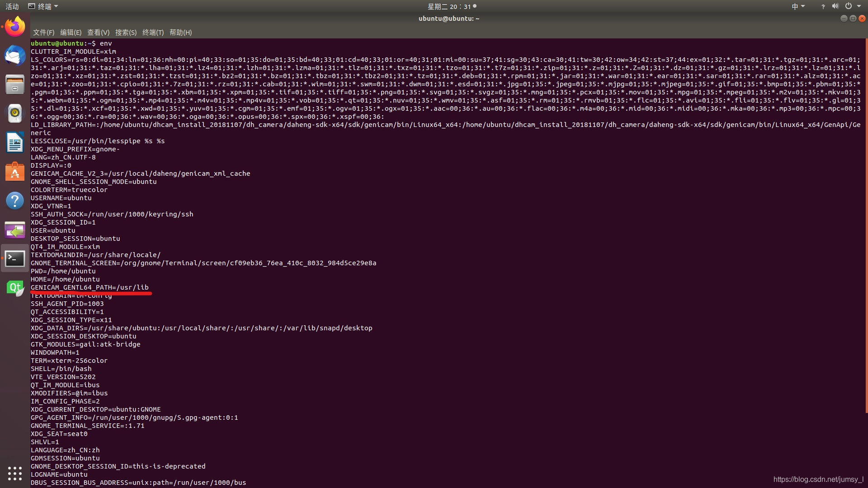This screenshot has width=868, height=488.
Task: Click the 活动 activities button
Action: click(12, 6)
